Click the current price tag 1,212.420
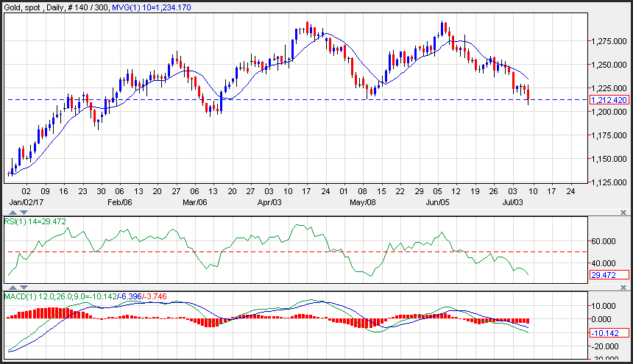This screenshot has width=633, height=364. tap(609, 99)
